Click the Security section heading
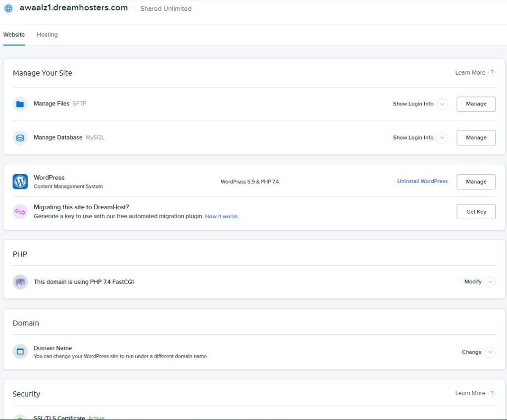Image resolution: width=507 pixels, height=420 pixels. coord(27,394)
